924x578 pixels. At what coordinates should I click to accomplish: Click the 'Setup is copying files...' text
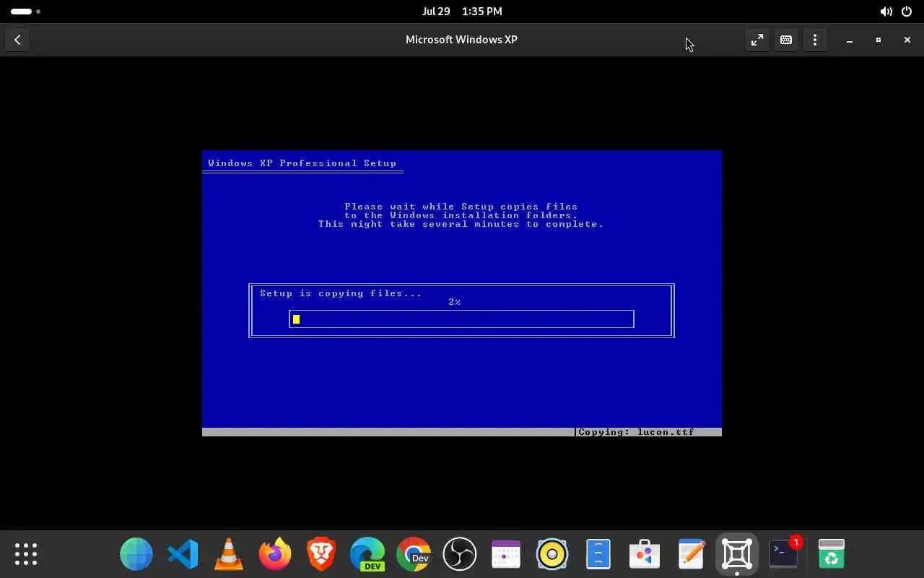[341, 293]
